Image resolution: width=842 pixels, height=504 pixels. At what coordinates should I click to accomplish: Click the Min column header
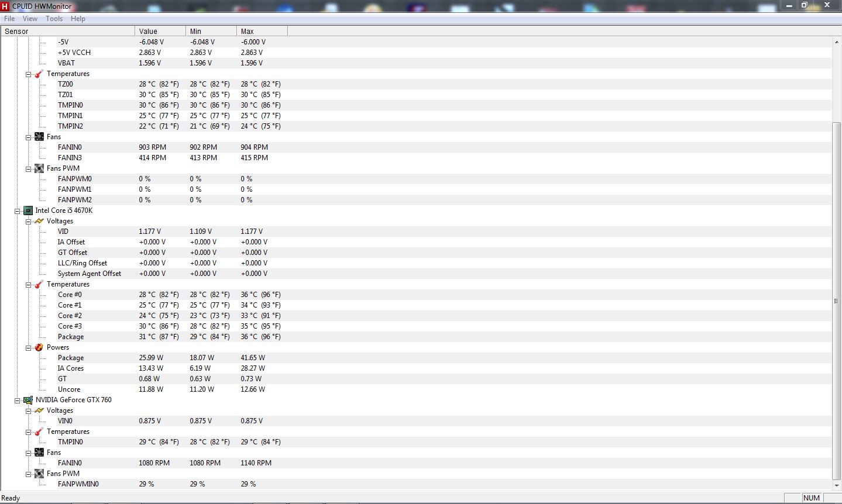click(211, 32)
